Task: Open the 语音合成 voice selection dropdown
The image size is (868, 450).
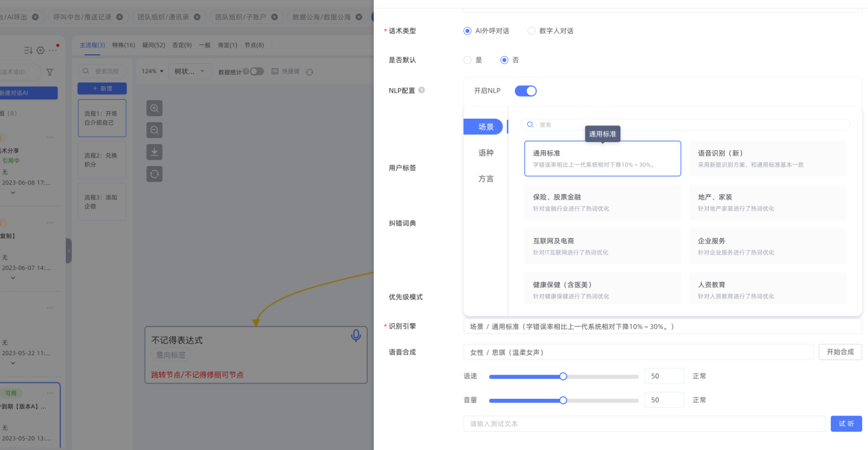Action: coord(638,352)
